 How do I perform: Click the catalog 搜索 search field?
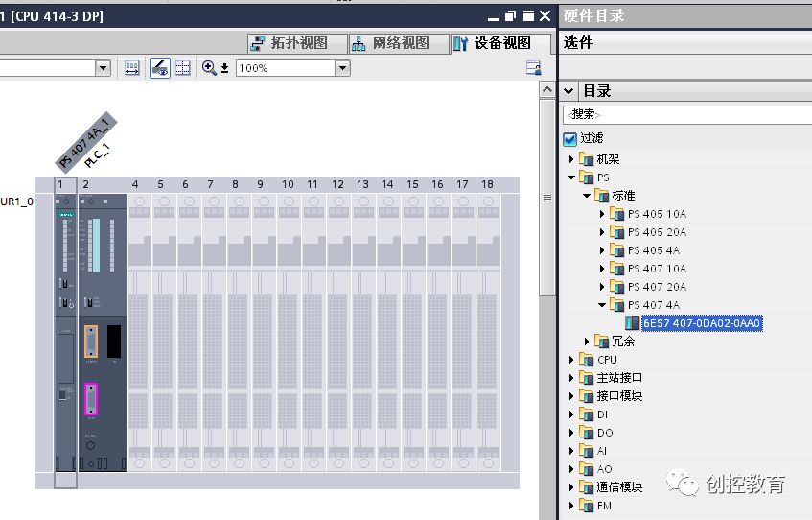click(x=687, y=114)
